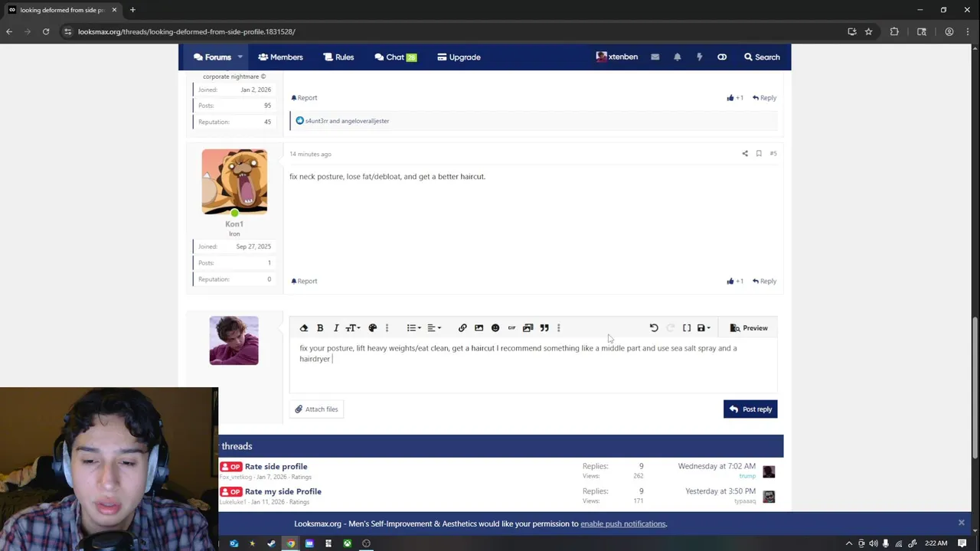
Task: Open the 'Rate side profile' thread
Action: (x=276, y=466)
